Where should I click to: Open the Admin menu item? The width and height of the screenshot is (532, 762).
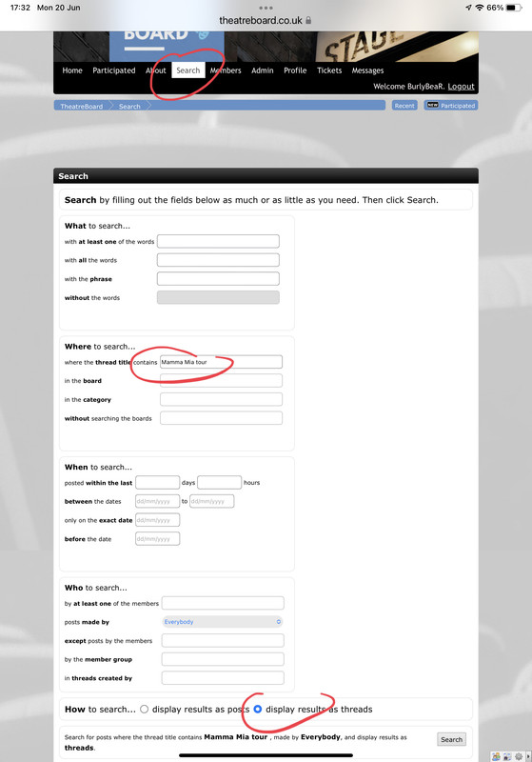click(x=263, y=70)
